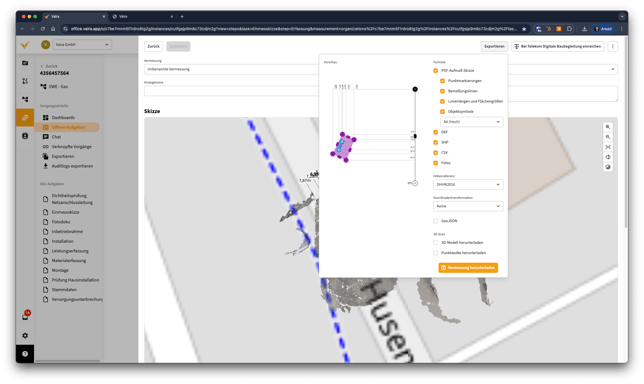Open Verknüpfte Vorgänge in sidebar

coord(71,147)
